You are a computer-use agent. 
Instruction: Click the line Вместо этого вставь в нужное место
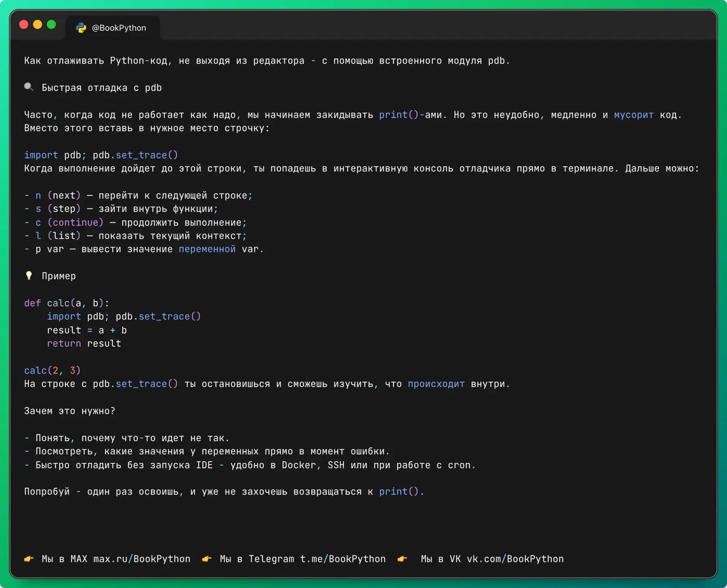147,128
